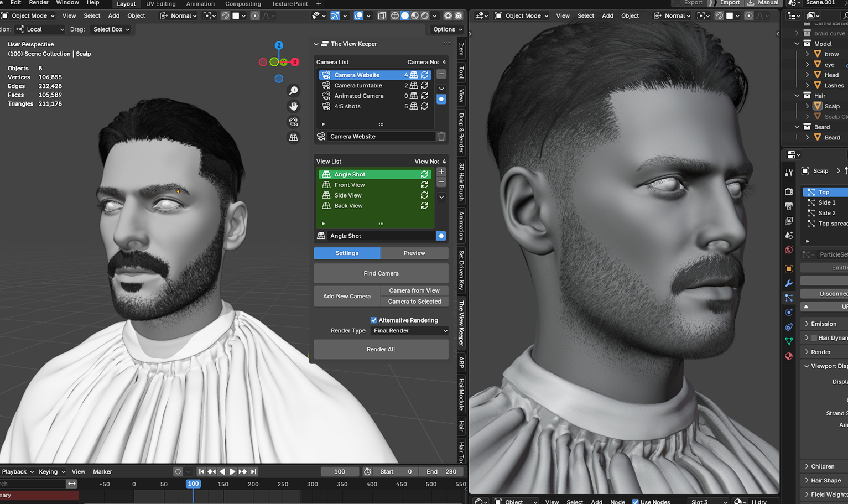
Task: Toggle blue dot button beside Angle Shot field
Action: click(x=441, y=236)
